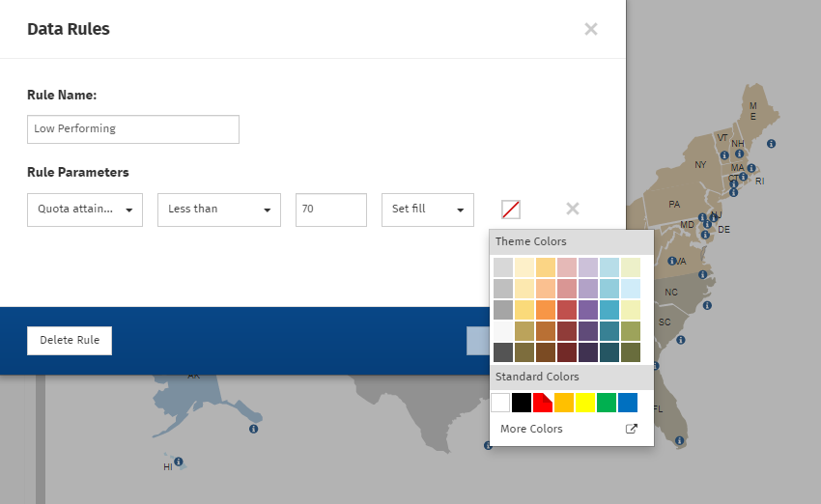Click the info marker near Florida's southern tip
Viewport: 821px width, 504px height.
[x=680, y=441]
